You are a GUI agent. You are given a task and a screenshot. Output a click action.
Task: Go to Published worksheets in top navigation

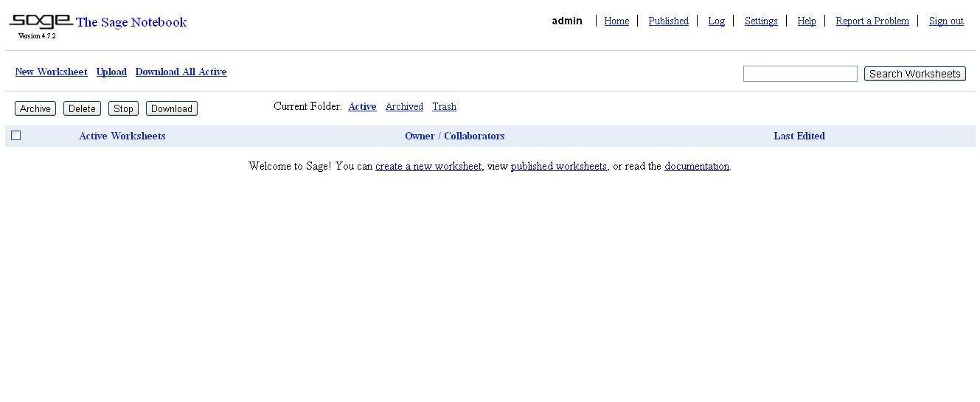668,21
